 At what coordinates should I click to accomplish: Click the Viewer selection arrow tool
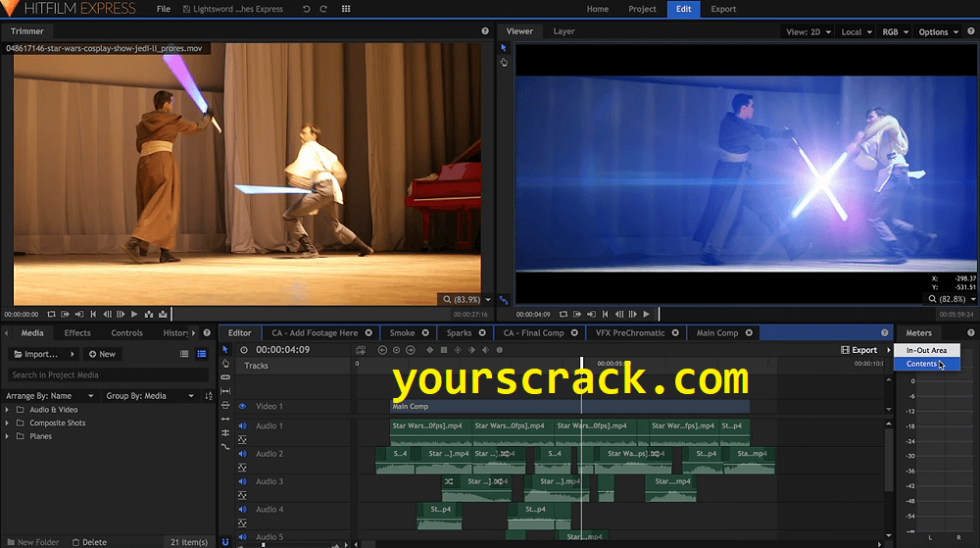(x=504, y=48)
